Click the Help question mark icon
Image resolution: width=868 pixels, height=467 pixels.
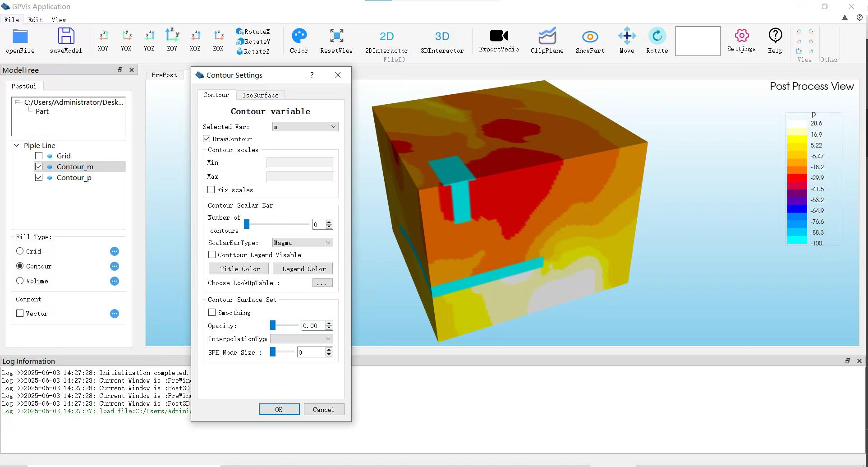click(775, 35)
